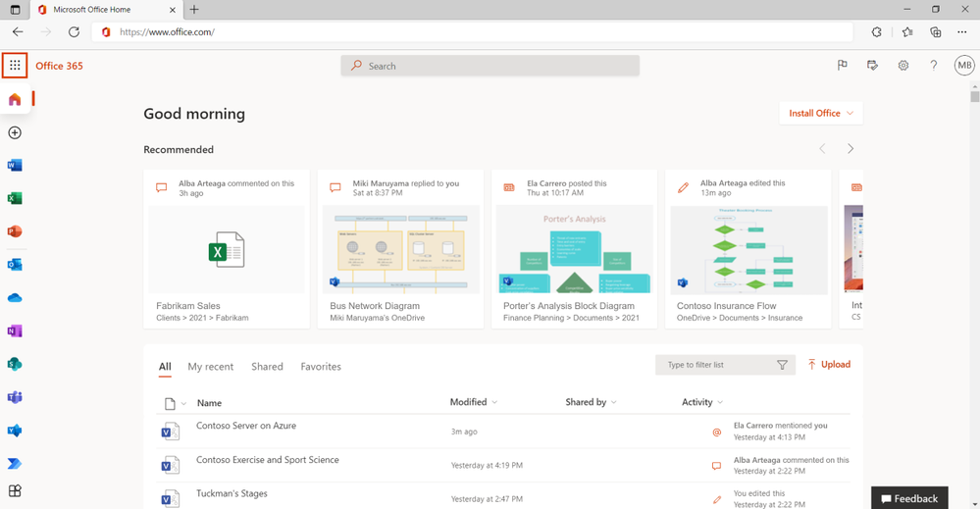Go to the Home icon in sidebar
Screen dimensions: 980x509
15,99
